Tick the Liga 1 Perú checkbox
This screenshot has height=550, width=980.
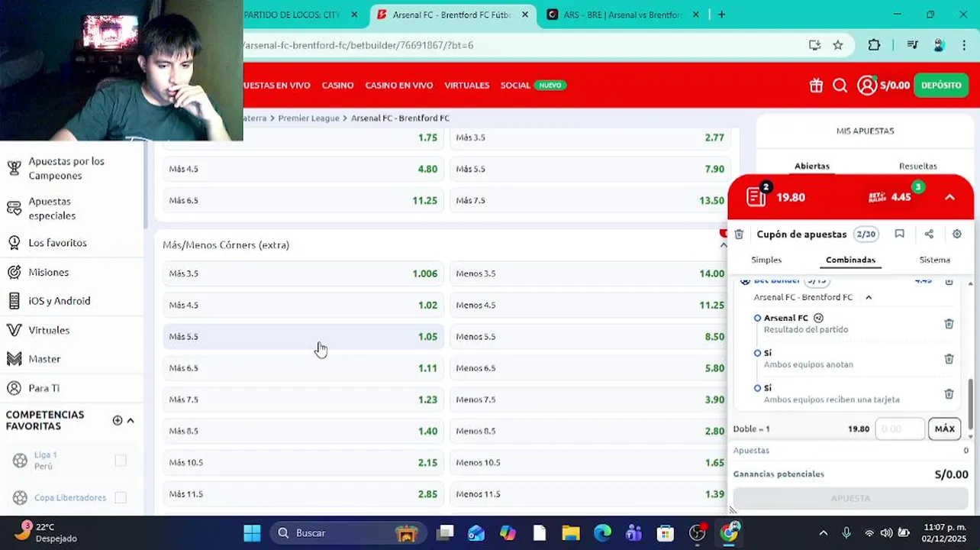120,461
